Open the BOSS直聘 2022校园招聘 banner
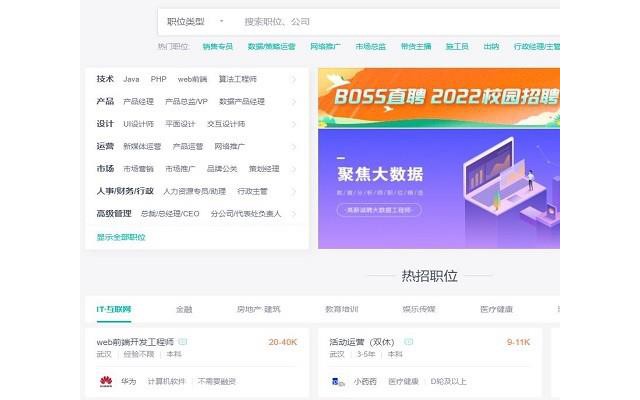 point(439,98)
